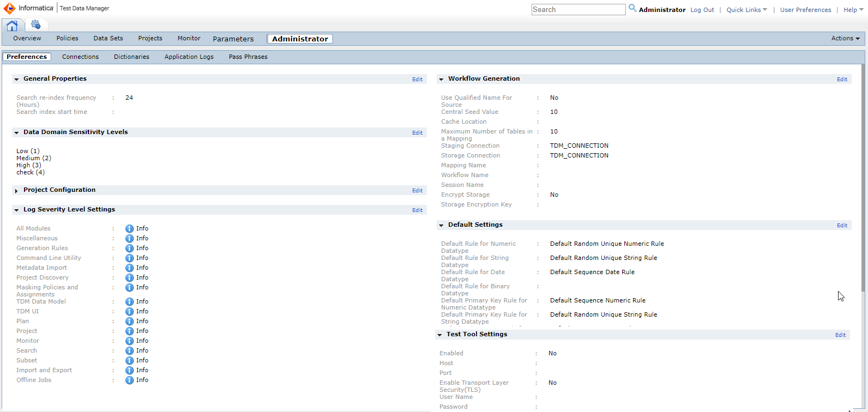Click Info icon for TDM Data Model
Screen dimensions: 868x412
coord(129,302)
